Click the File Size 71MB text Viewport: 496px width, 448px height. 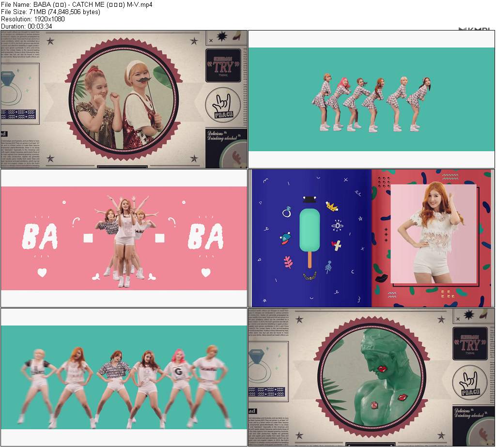50,12
